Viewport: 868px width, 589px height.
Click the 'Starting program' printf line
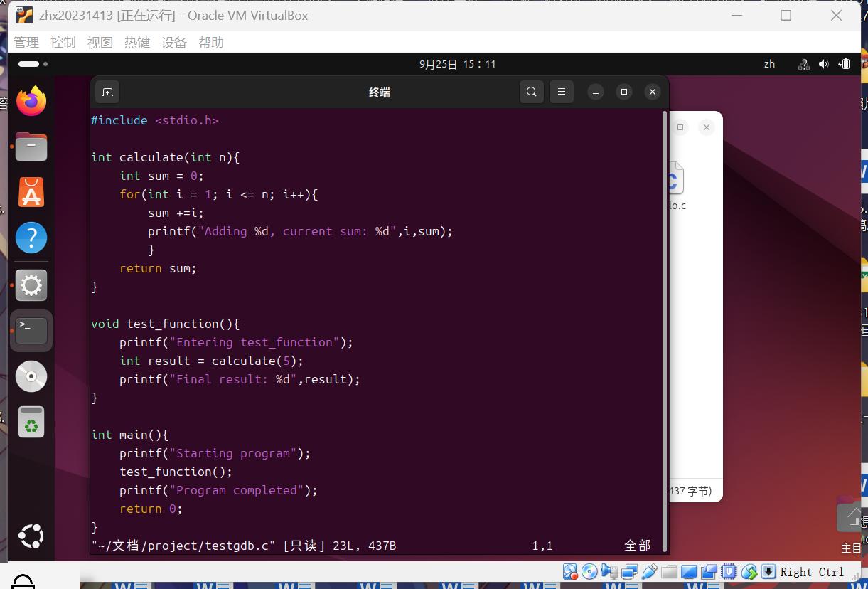tap(215, 453)
